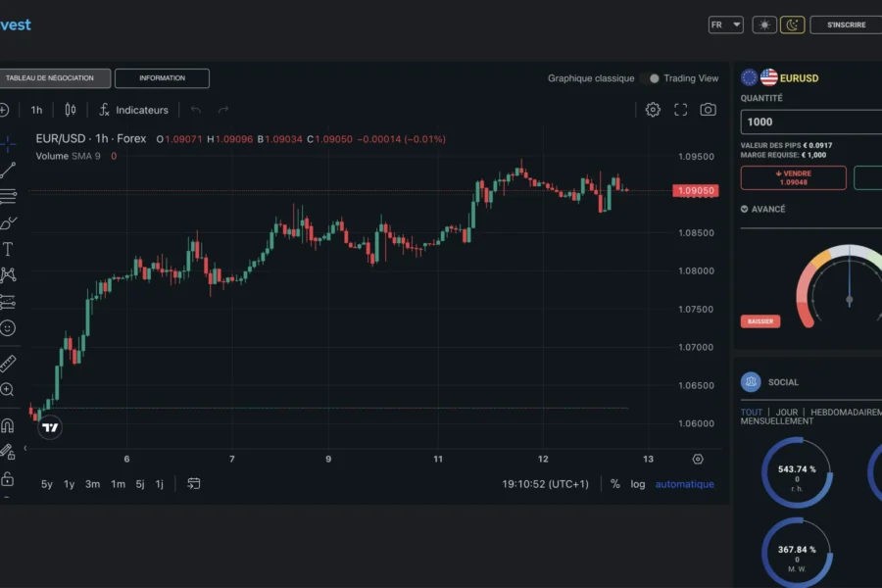Viewport: 882px width, 588px height.
Task: Select the crosshair cursor tool
Action: tap(7, 144)
